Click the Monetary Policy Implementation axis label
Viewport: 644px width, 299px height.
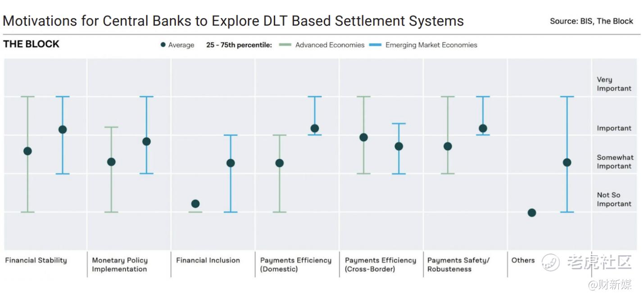(120, 265)
